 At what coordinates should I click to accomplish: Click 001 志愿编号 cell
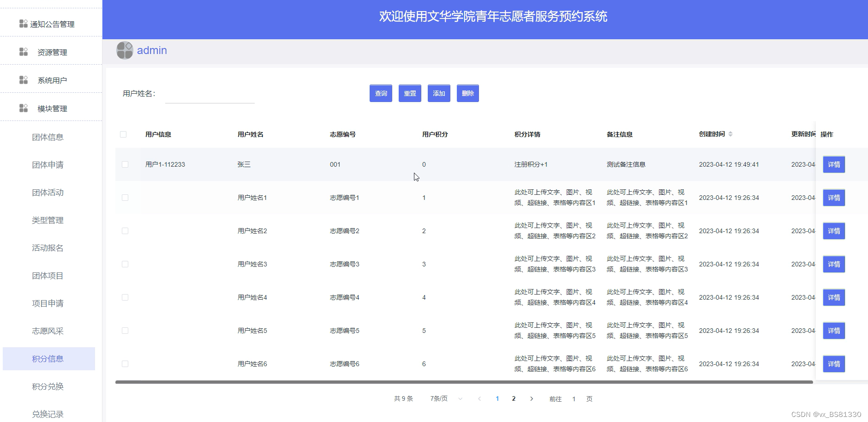(x=335, y=164)
